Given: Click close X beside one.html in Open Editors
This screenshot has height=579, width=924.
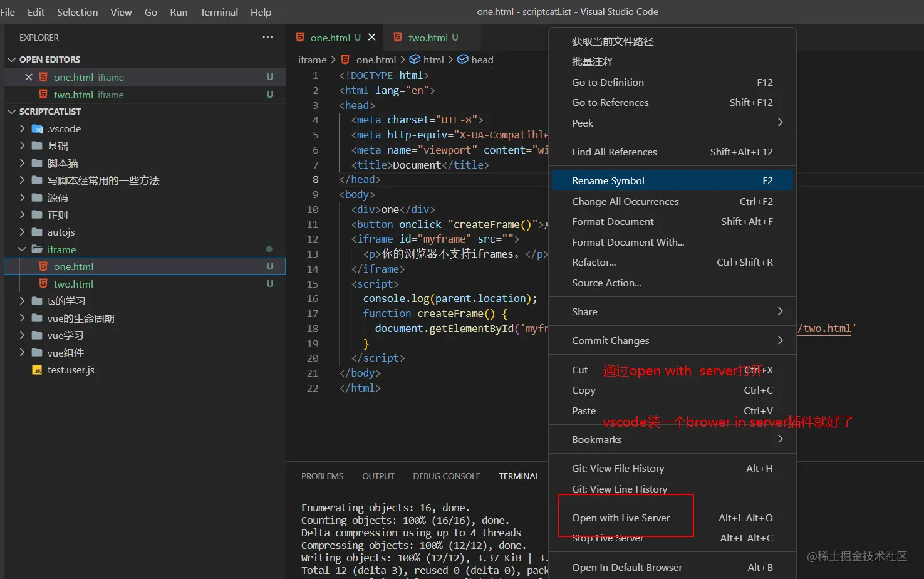Looking at the screenshot, I should pyautogui.click(x=29, y=77).
